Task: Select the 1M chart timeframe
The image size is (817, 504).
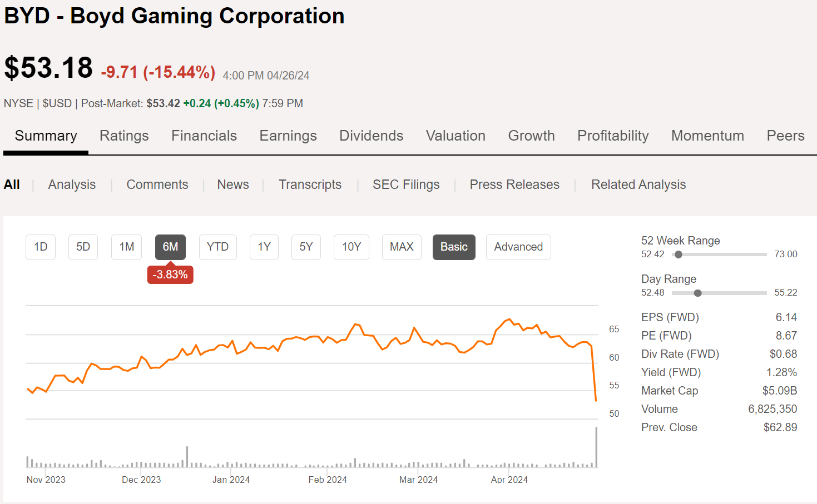Action: click(x=126, y=247)
